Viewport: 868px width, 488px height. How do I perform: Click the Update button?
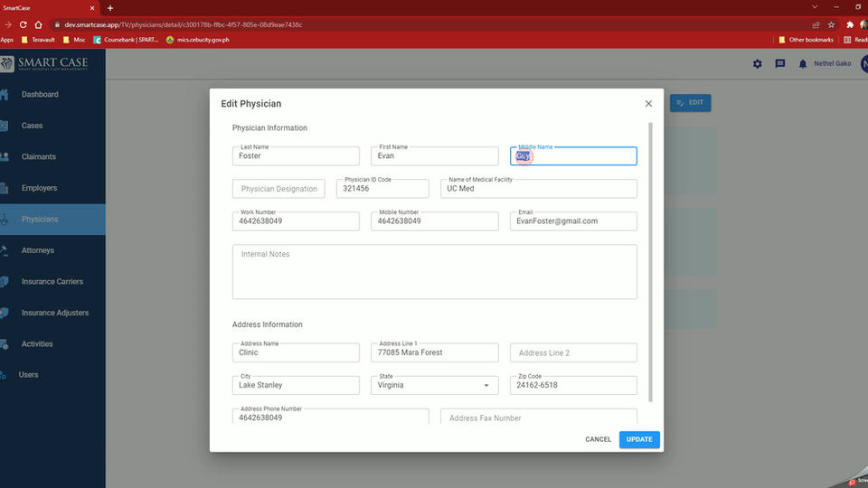[639, 439]
